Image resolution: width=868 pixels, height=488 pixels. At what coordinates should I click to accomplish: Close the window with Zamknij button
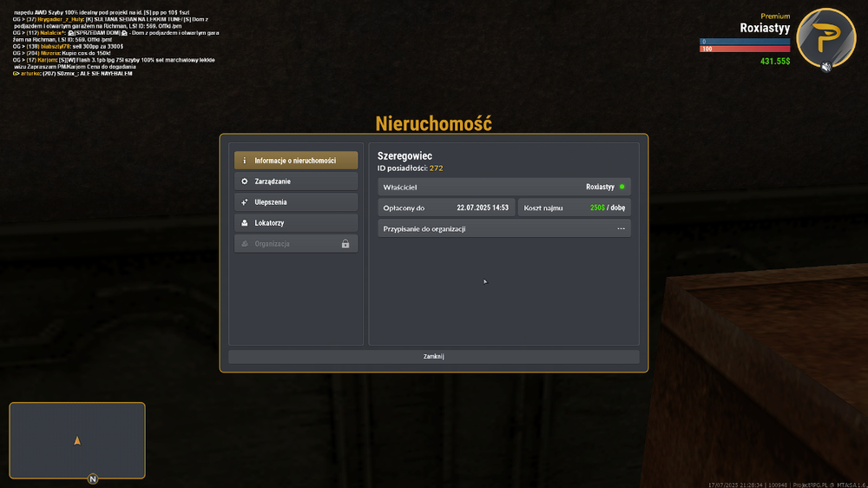coord(433,357)
